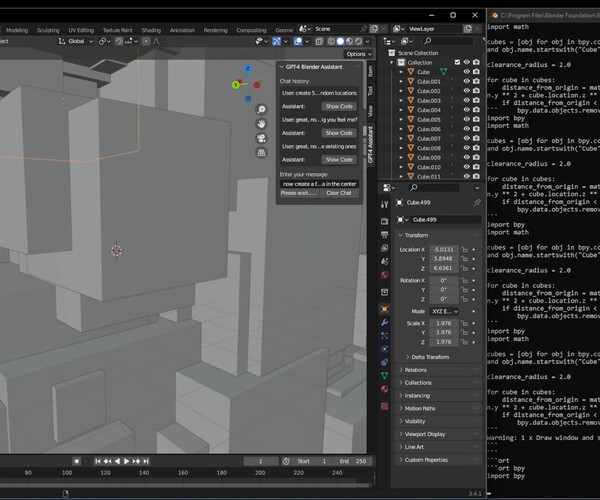Open Output properties tab icon
This screenshot has height=500, width=600.
385,235
